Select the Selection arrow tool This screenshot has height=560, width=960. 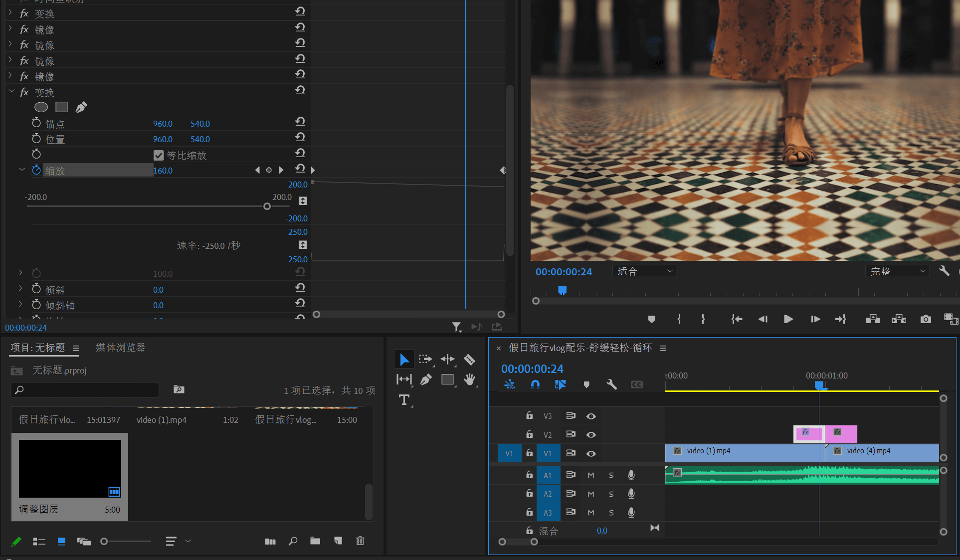click(x=404, y=360)
